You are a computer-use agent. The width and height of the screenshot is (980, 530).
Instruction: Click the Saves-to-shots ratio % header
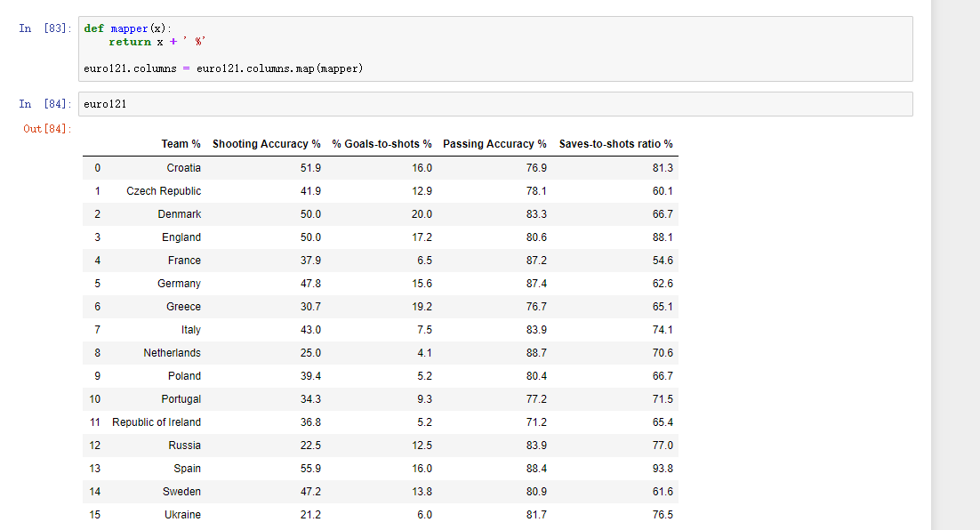615,144
